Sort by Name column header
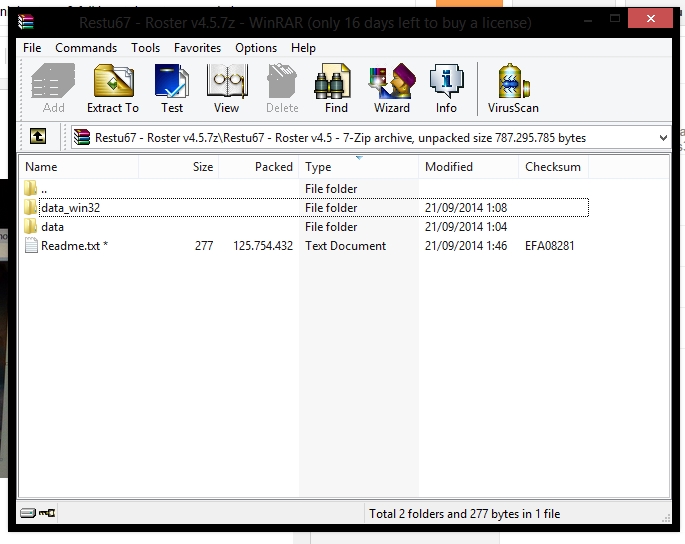This screenshot has width=685, height=544. point(79,167)
